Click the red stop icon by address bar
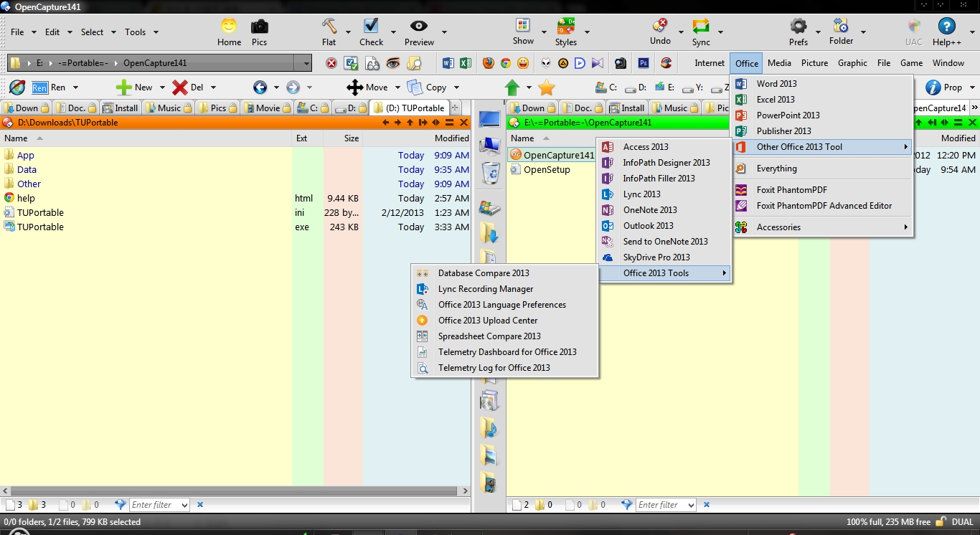 pyautogui.click(x=331, y=63)
